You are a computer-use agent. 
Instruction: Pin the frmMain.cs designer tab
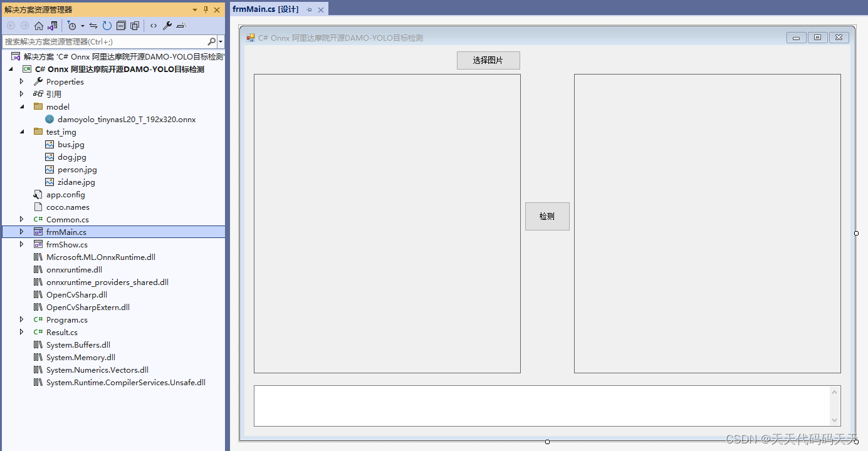click(310, 10)
